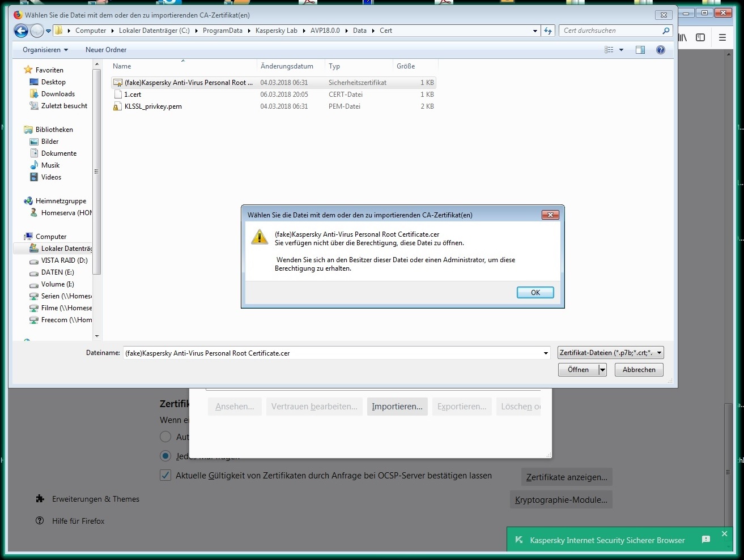
Task: Expand the Dateiname dropdown arrow
Action: pyautogui.click(x=546, y=353)
